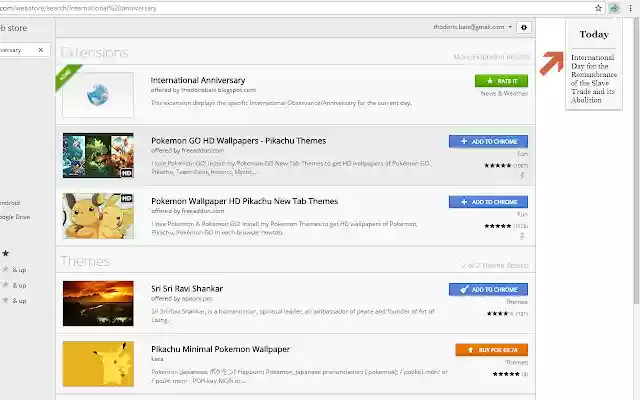Click the International Anniversary globe thumbnail
Screen dimensions: 640x400
[98, 95]
